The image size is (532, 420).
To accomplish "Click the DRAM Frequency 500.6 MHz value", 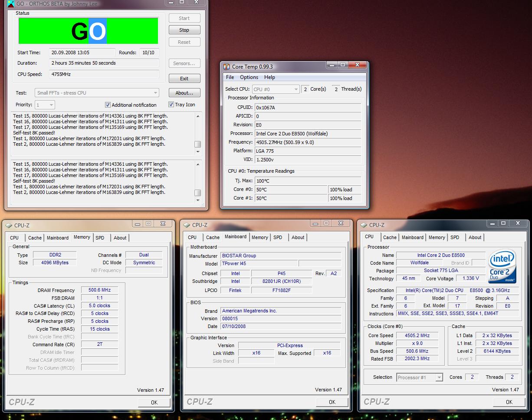I will (x=99, y=290).
